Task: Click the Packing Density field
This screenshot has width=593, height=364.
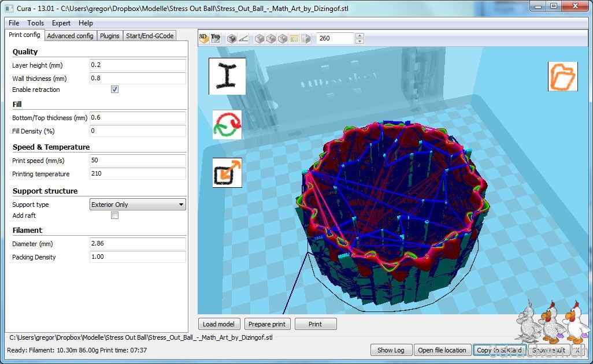Action: [138, 257]
